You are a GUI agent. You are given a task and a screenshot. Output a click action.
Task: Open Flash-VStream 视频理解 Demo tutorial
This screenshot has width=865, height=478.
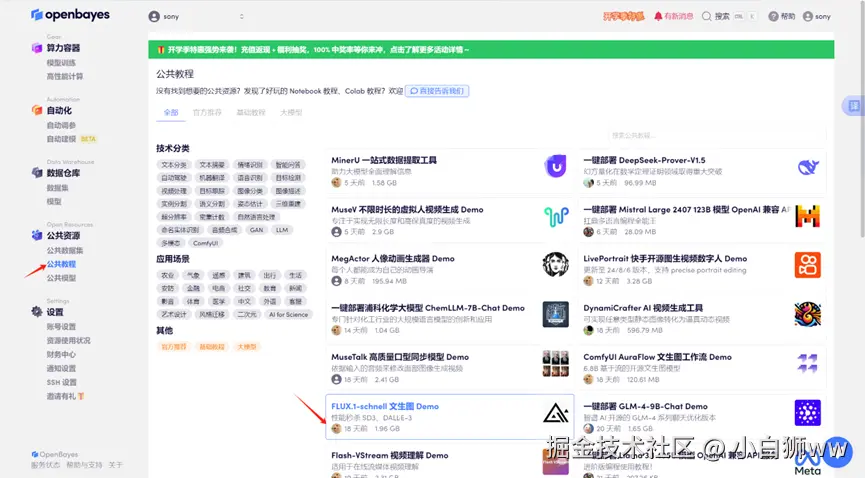(389, 455)
